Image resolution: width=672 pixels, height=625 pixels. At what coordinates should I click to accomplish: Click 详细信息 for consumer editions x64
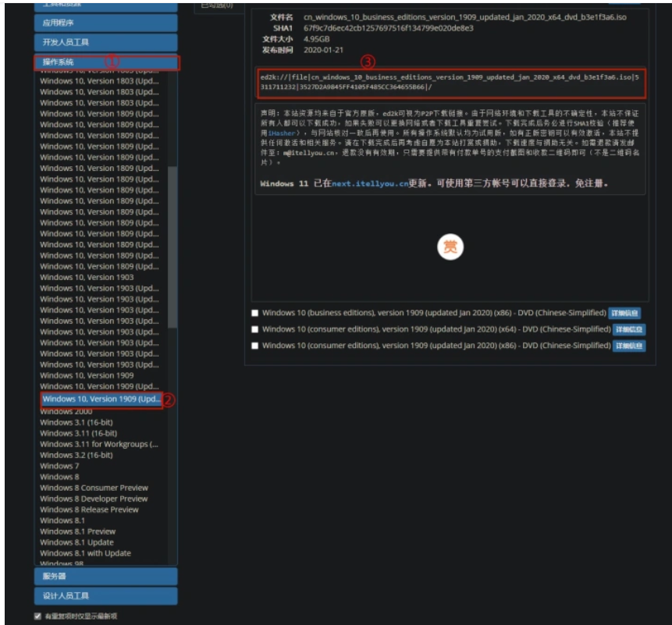(628, 329)
